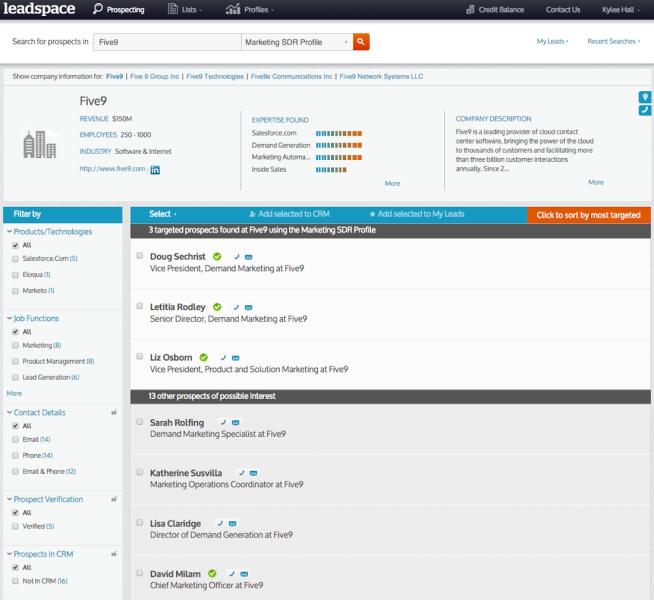Click the orange search button
Screen dimensions: 654x600
coord(362,42)
